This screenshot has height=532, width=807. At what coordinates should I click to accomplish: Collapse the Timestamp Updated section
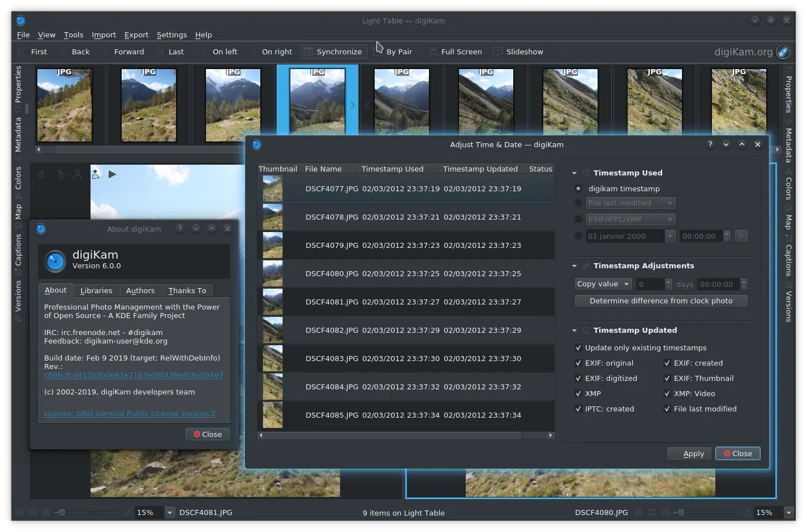[574, 330]
